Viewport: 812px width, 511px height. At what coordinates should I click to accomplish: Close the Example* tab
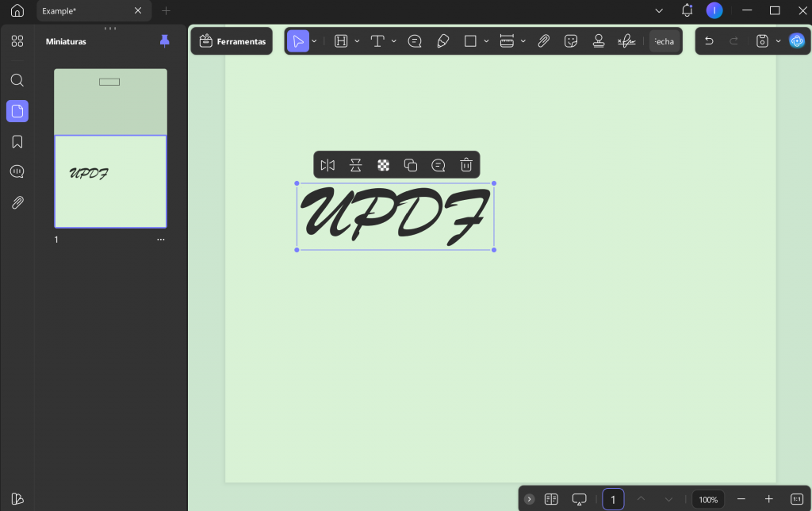pos(138,11)
